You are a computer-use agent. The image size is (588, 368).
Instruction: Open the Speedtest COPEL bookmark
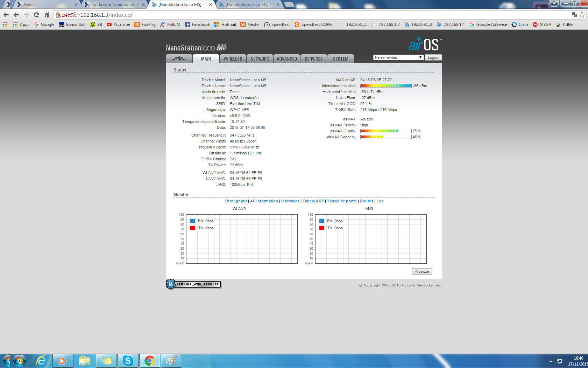[314, 25]
